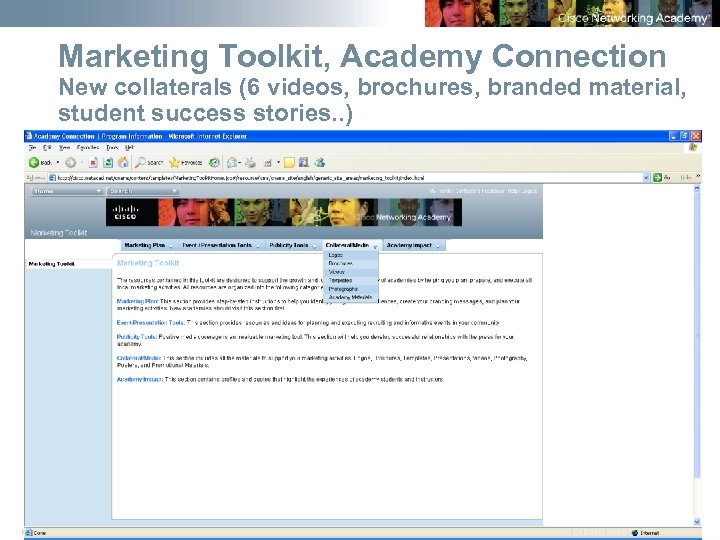Click the Print printer icon
Image resolution: width=720 pixels, height=540 pixels.
click(x=250, y=162)
